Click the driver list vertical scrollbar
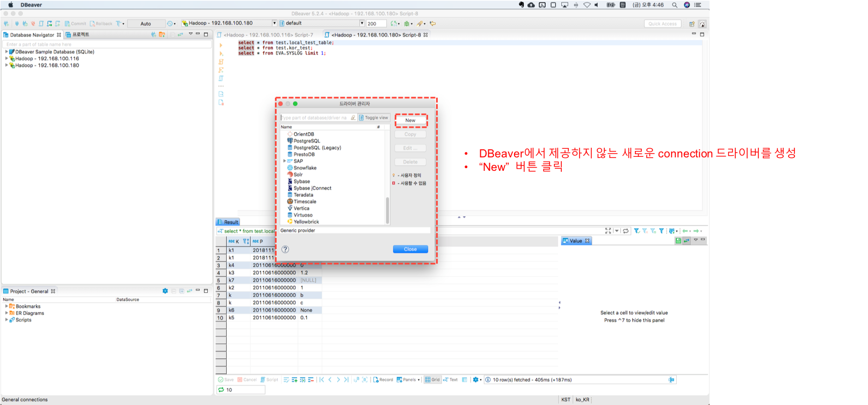The image size is (868, 405). (387, 210)
